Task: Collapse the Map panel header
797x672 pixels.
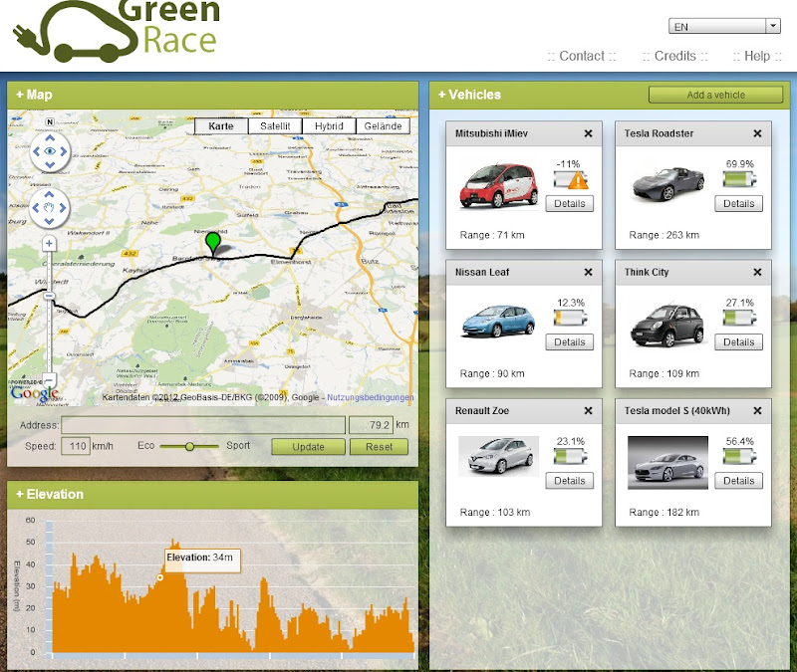Action: coord(212,95)
